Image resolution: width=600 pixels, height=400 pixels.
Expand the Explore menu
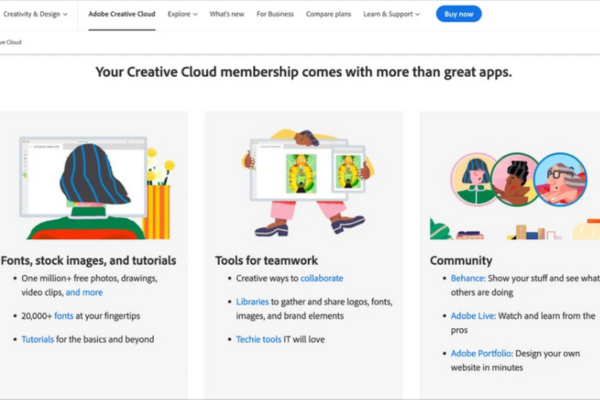183,14
